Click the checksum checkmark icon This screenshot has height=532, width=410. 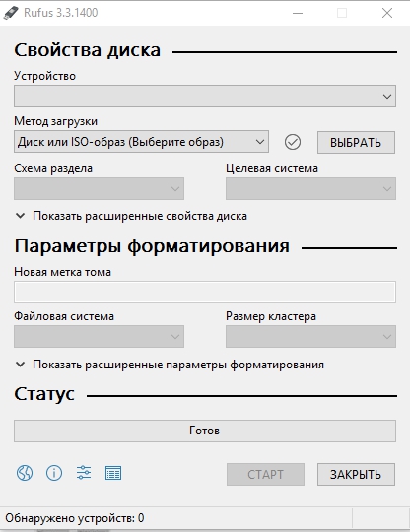(293, 142)
